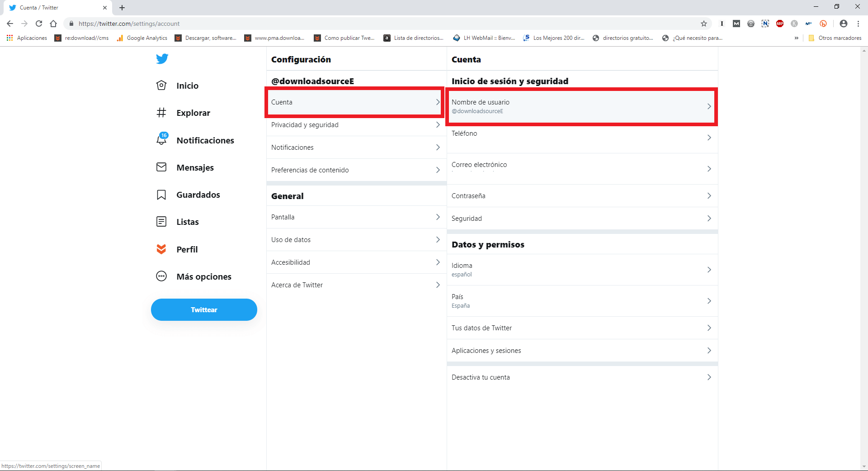Show more bookmarks chevron
Screen dimensions: 868x471
tap(796, 38)
